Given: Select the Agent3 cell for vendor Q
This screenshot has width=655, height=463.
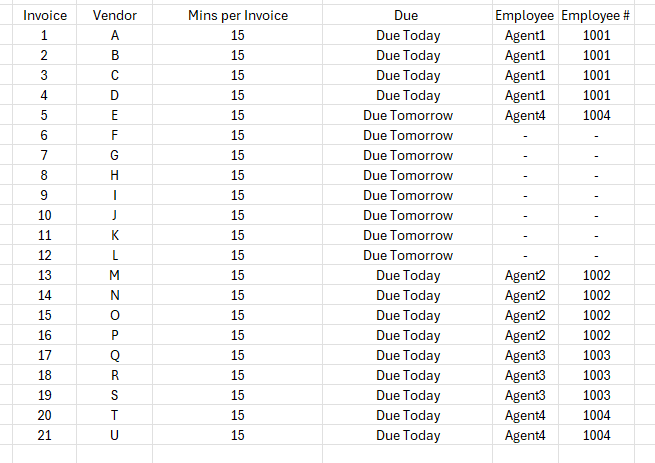Looking at the screenshot, I should (525, 355).
